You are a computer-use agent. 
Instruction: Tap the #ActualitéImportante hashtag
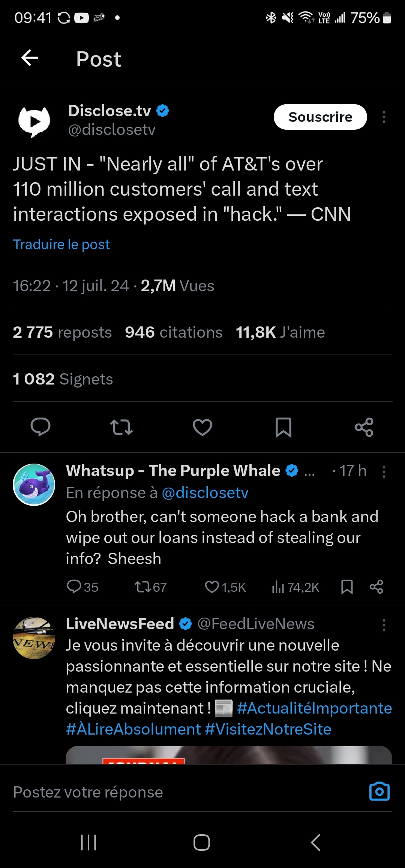click(314, 708)
